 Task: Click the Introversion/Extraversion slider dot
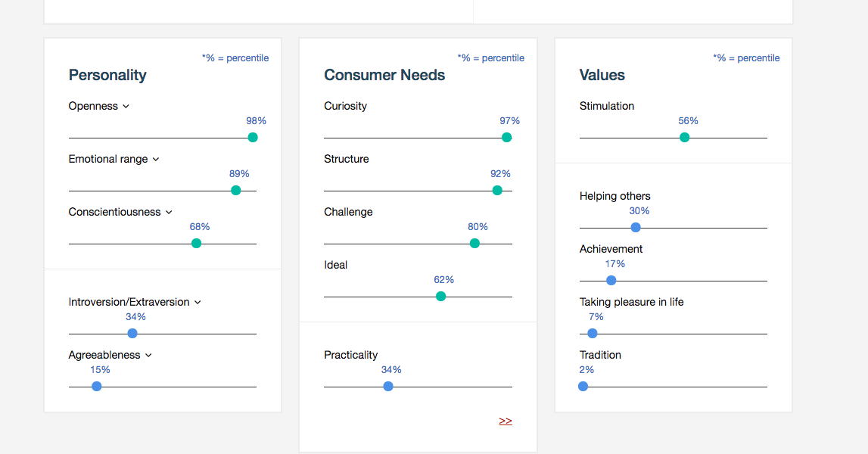tap(132, 334)
